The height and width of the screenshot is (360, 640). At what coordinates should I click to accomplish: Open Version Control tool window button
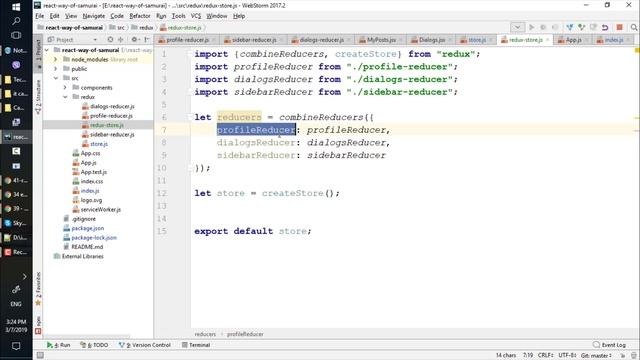(x=145, y=345)
